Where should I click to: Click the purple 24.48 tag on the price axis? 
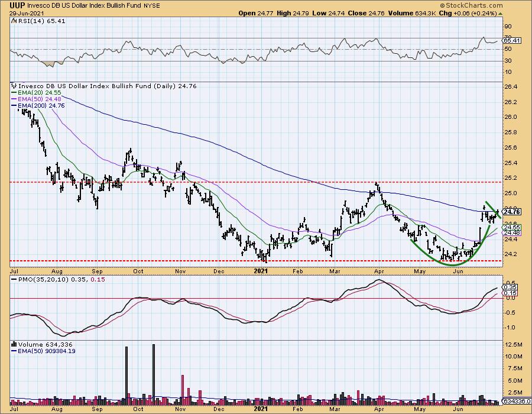(x=512, y=233)
